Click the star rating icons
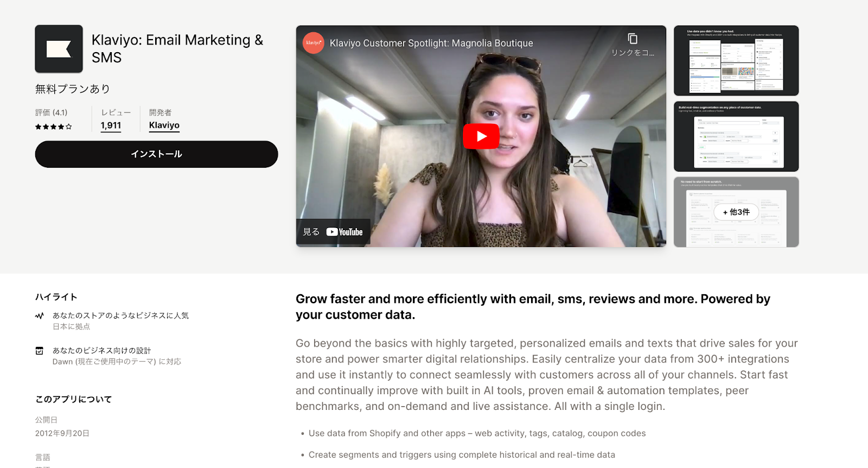 click(x=53, y=127)
